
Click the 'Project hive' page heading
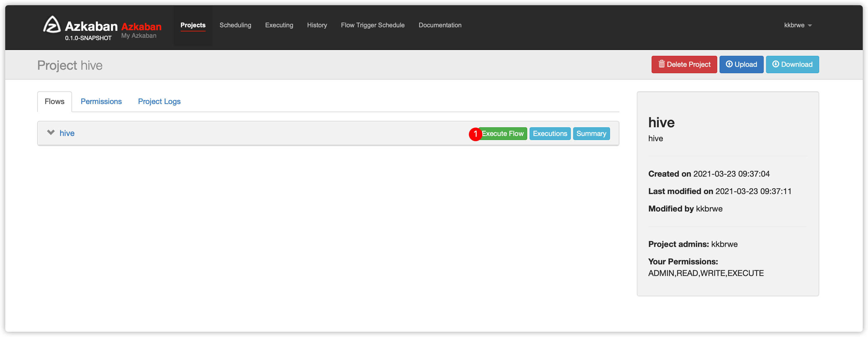click(x=70, y=65)
